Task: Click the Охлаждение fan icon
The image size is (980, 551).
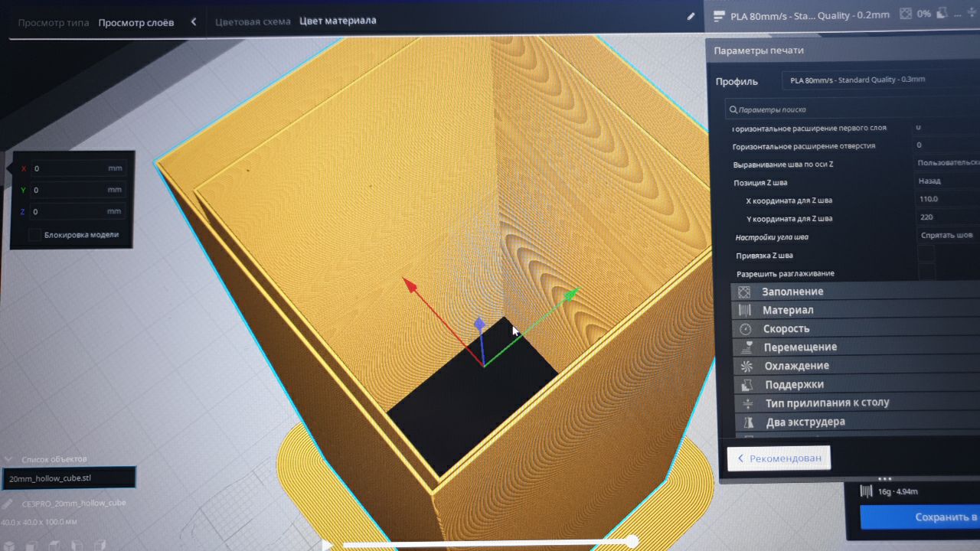Action: tap(747, 366)
